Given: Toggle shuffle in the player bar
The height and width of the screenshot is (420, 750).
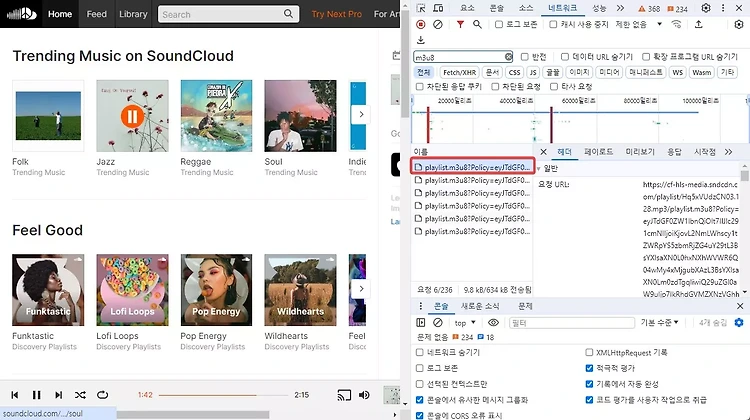Looking at the screenshot, I should tap(80, 395).
